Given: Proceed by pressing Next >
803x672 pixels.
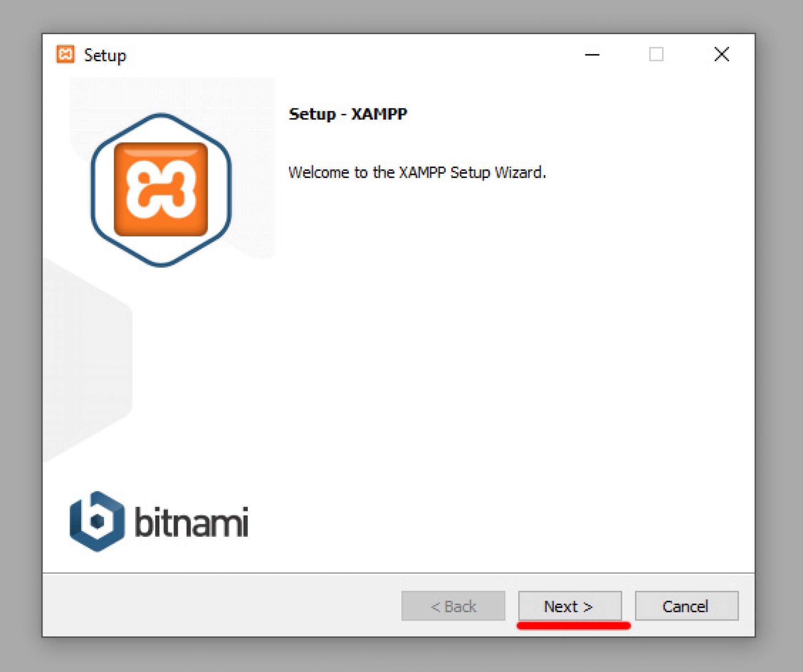Looking at the screenshot, I should click(569, 606).
